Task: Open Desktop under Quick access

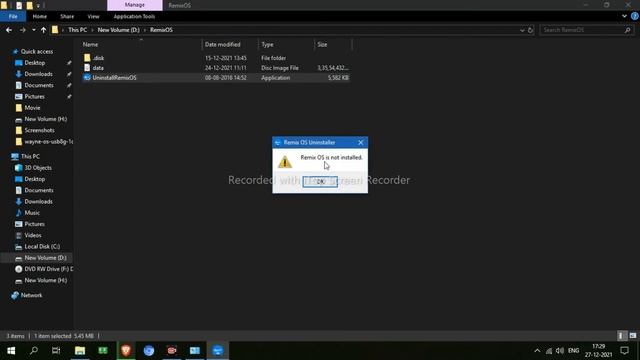Action: tap(35, 63)
